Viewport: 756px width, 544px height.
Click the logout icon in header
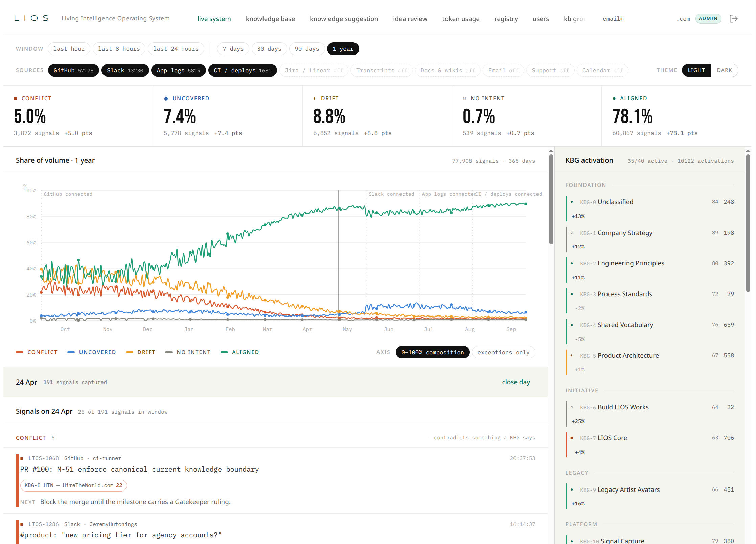733,19
